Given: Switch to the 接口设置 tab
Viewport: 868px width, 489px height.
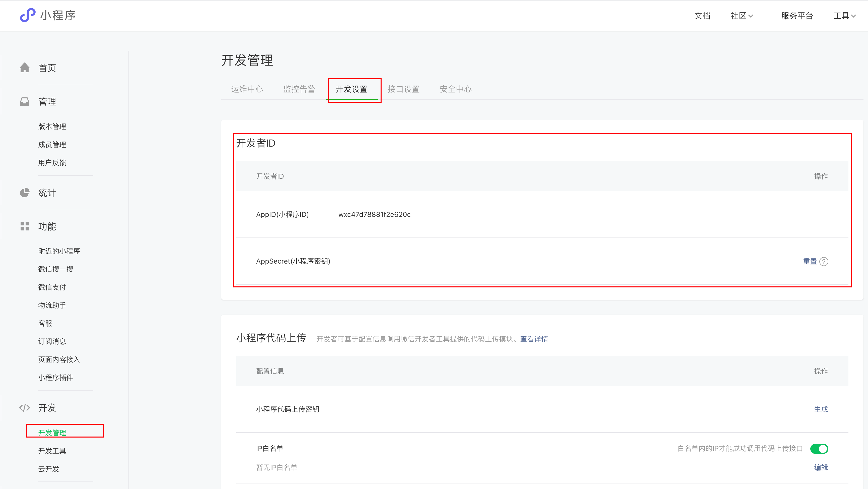Looking at the screenshot, I should click(403, 89).
